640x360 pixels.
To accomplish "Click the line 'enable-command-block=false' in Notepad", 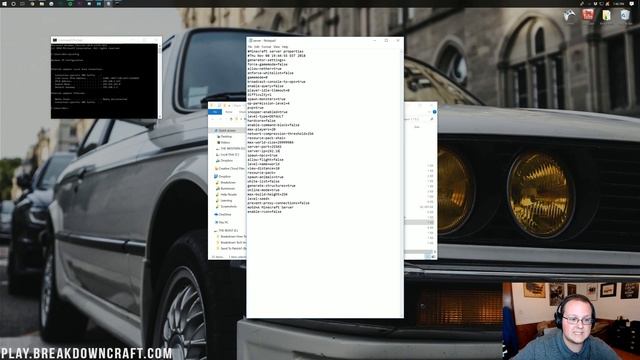I will (273, 124).
